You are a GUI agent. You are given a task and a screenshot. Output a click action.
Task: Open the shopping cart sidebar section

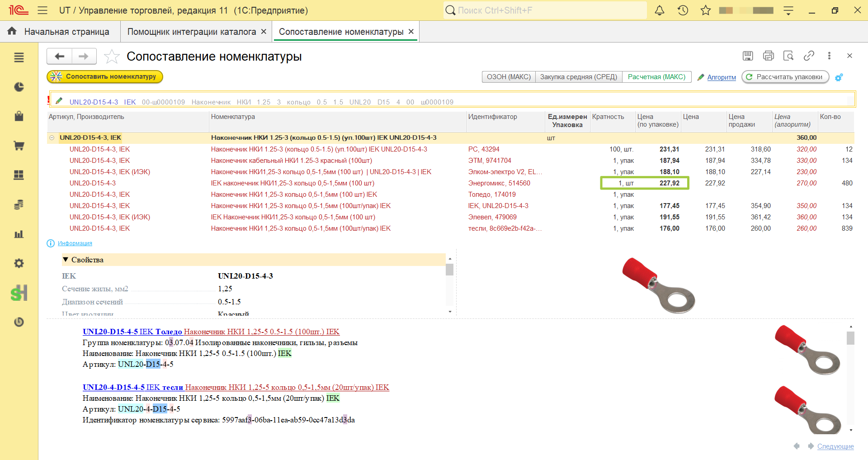[x=19, y=146]
